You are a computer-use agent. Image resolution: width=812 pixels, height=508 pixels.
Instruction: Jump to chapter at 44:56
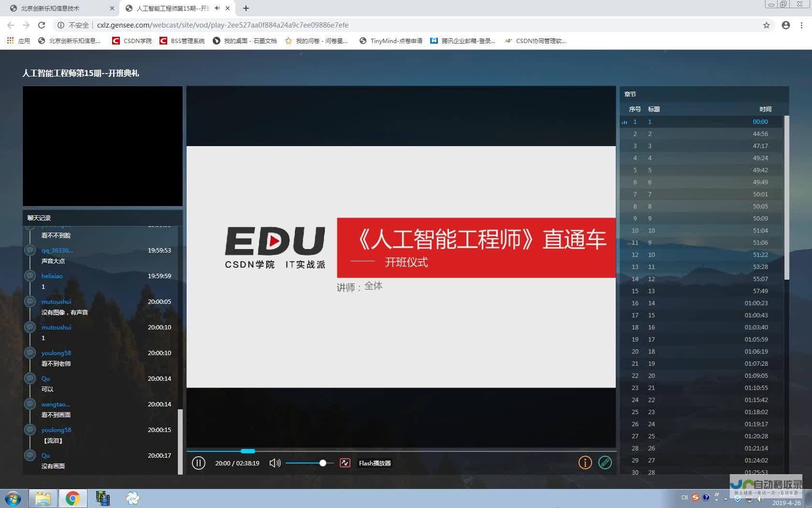click(702, 134)
